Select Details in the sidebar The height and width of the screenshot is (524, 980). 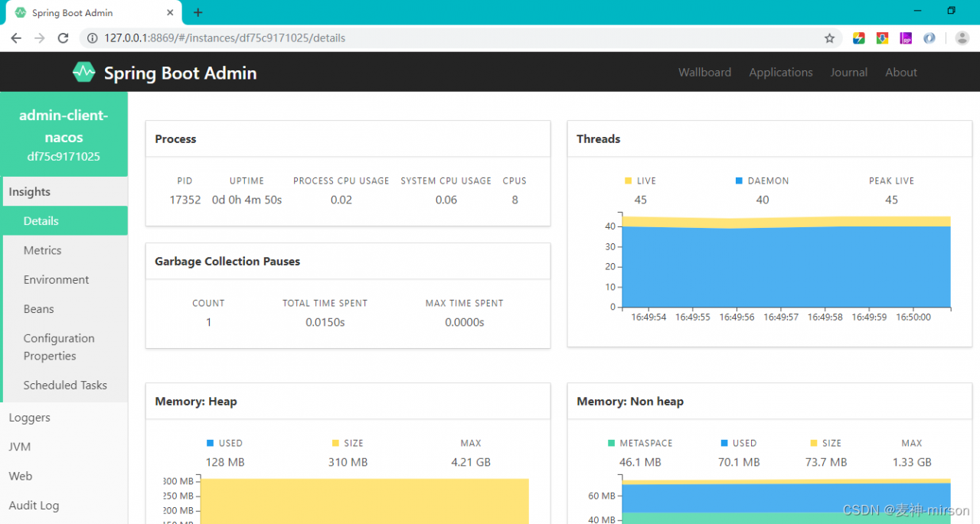click(64, 221)
